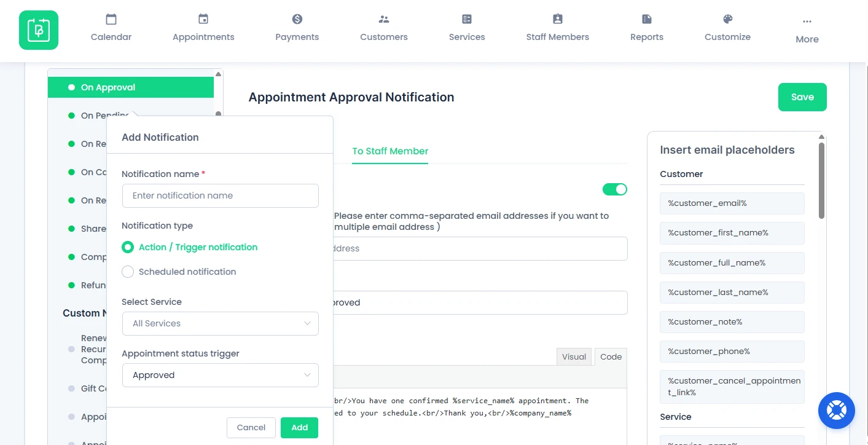Image resolution: width=868 pixels, height=445 pixels.
Task: Click the partially hidden email address field
Action: [480, 248]
